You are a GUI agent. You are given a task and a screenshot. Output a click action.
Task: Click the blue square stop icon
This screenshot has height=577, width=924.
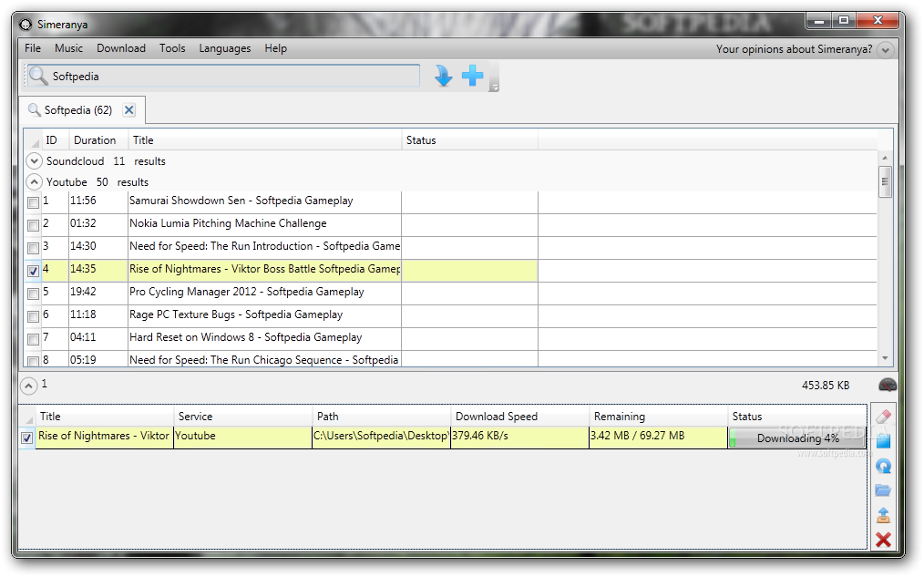pyautogui.click(x=883, y=441)
